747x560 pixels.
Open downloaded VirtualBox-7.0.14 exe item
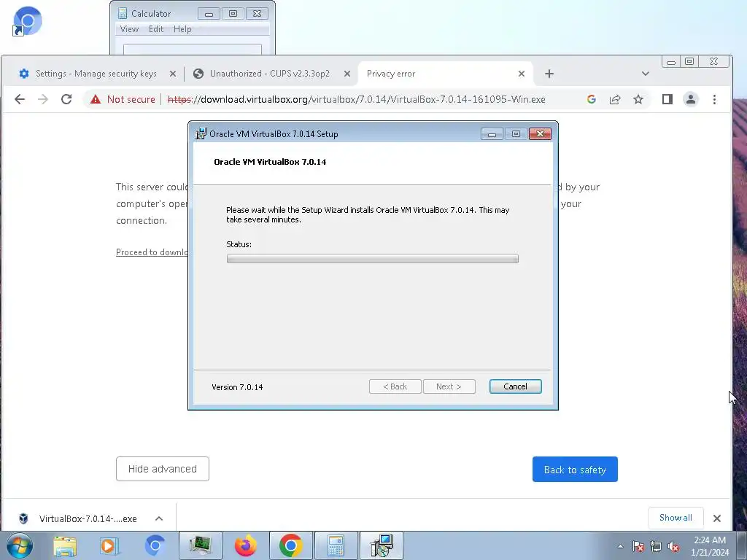(88, 518)
